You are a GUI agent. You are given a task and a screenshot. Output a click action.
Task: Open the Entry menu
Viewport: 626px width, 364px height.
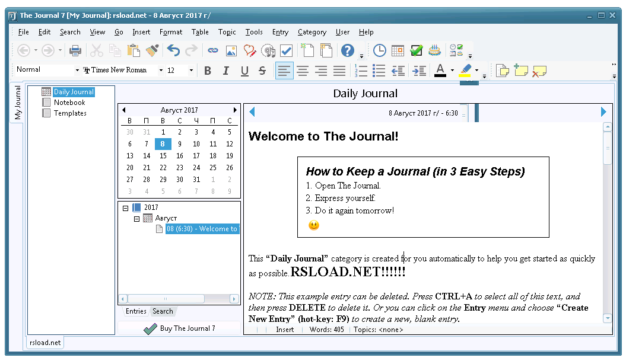pos(280,32)
